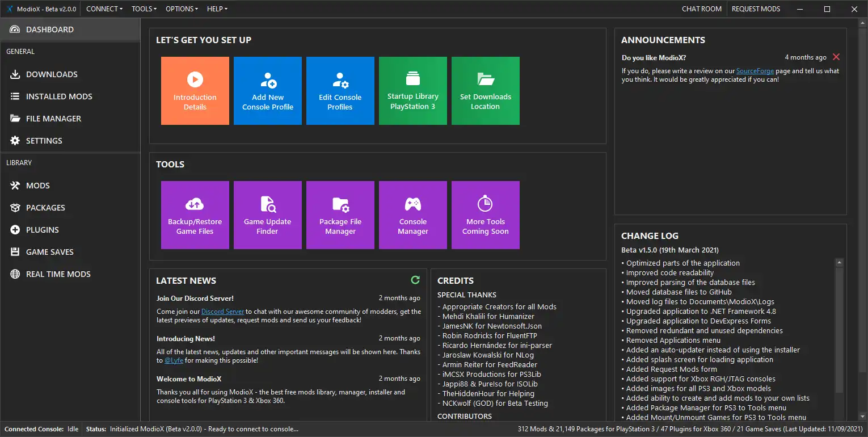Expand the CONNECT menu
The image size is (868, 437).
[104, 9]
